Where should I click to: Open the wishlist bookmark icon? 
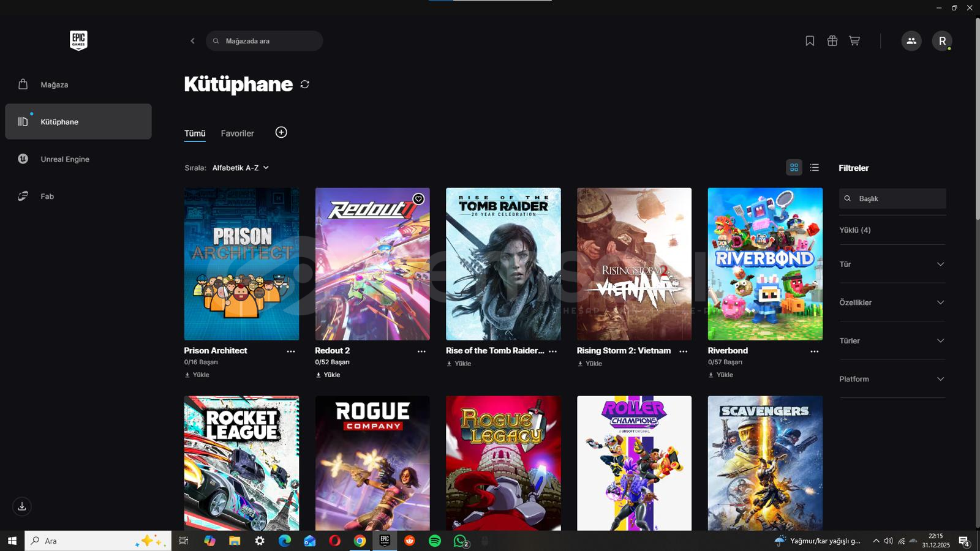point(810,41)
